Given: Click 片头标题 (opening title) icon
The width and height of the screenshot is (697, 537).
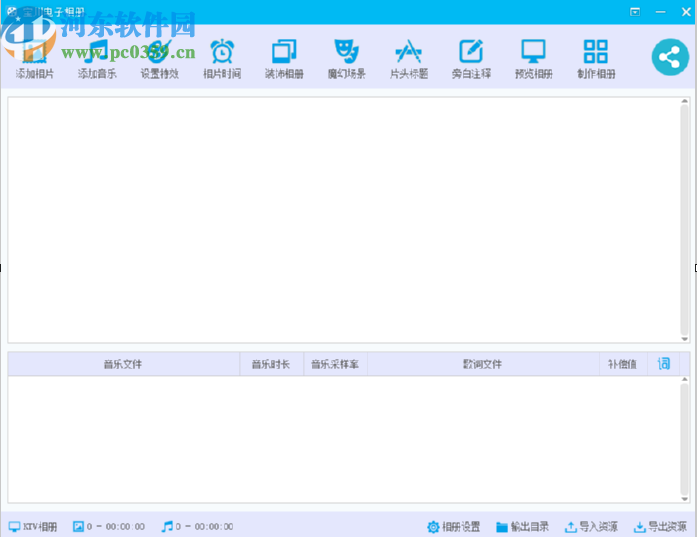Looking at the screenshot, I should (x=409, y=52).
